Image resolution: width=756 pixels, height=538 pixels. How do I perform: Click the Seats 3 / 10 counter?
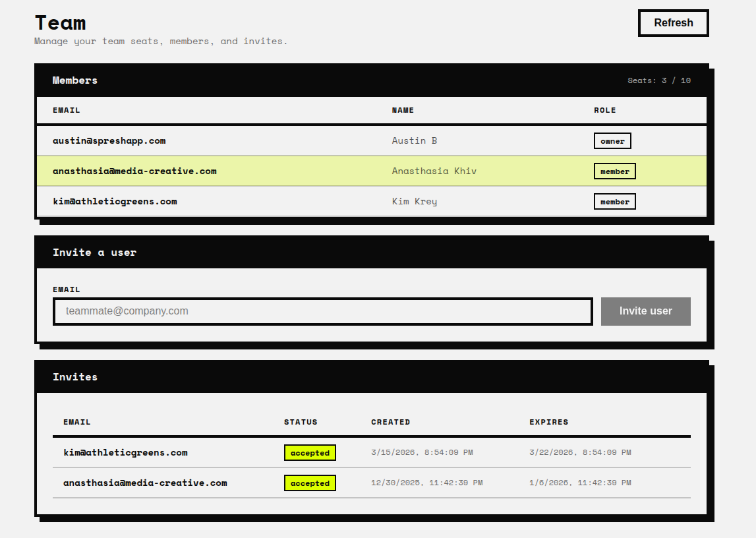(x=658, y=80)
